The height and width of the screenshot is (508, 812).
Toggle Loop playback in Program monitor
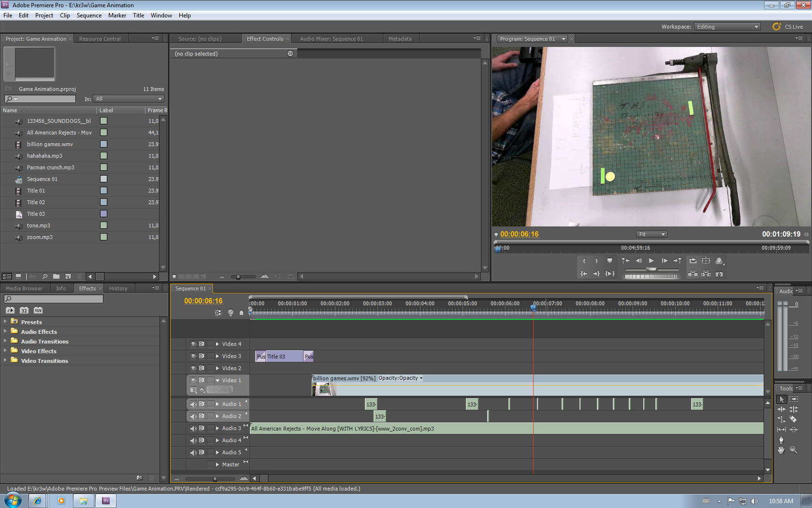point(693,261)
